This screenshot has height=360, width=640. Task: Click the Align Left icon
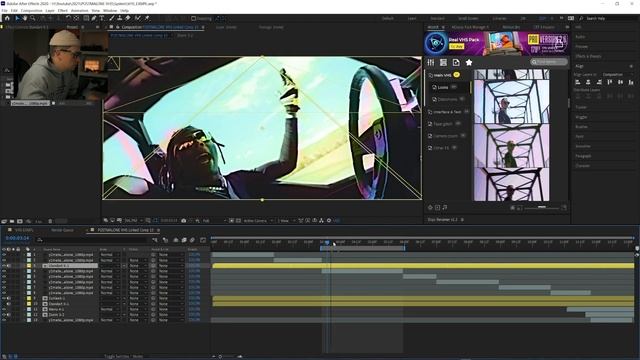click(x=578, y=82)
